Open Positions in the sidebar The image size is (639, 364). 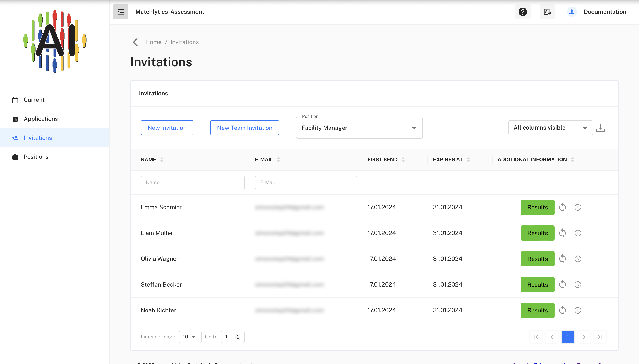(x=55, y=157)
